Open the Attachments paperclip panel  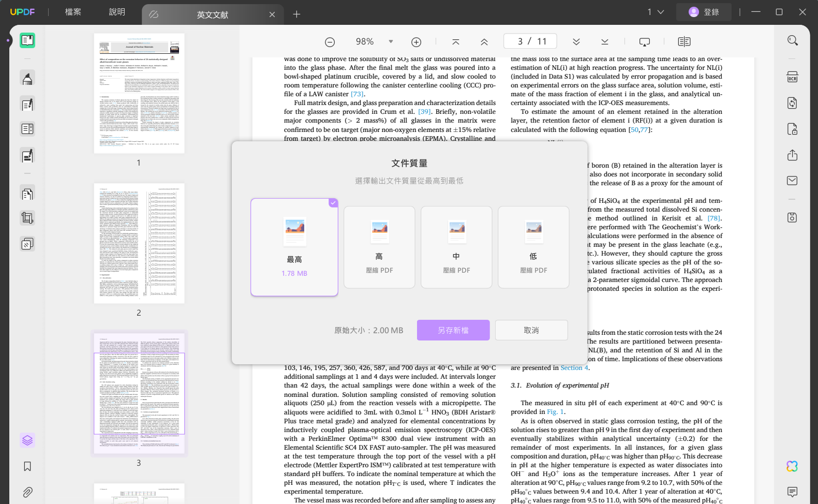tap(27, 492)
